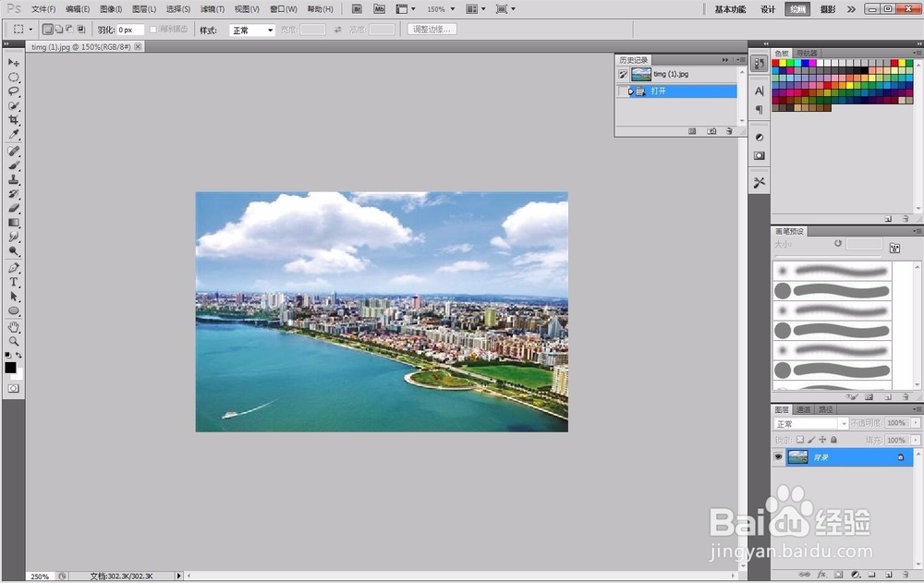The width and height of the screenshot is (924, 583).
Task: Select the History Brush tool
Action: pyautogui.click(x=14, y=193)
